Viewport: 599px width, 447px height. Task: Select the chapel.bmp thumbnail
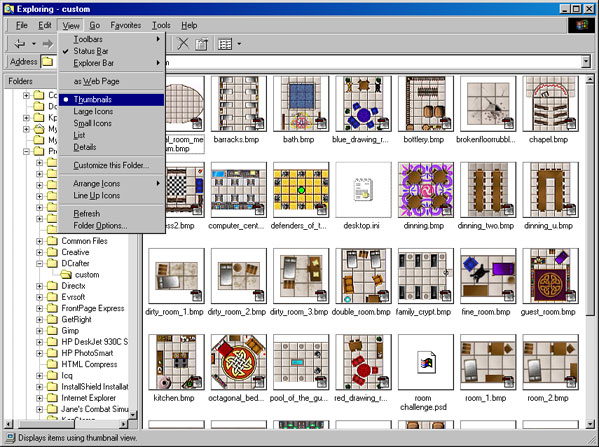550,104
